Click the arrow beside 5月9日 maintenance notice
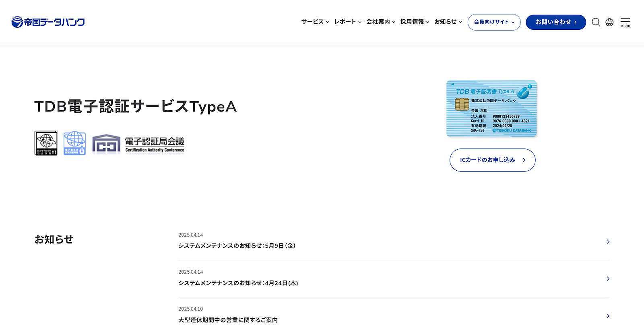This screenshot has height=330, width=644. point(608,241)
